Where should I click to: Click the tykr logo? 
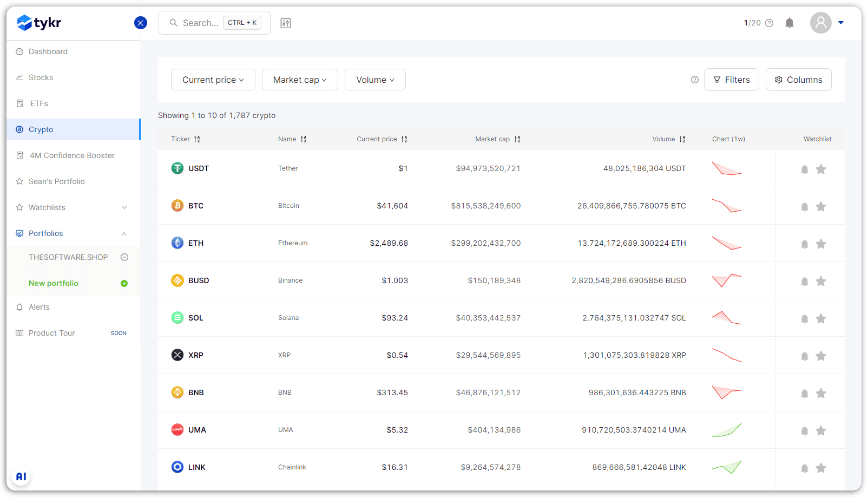[x=39, y=23]
